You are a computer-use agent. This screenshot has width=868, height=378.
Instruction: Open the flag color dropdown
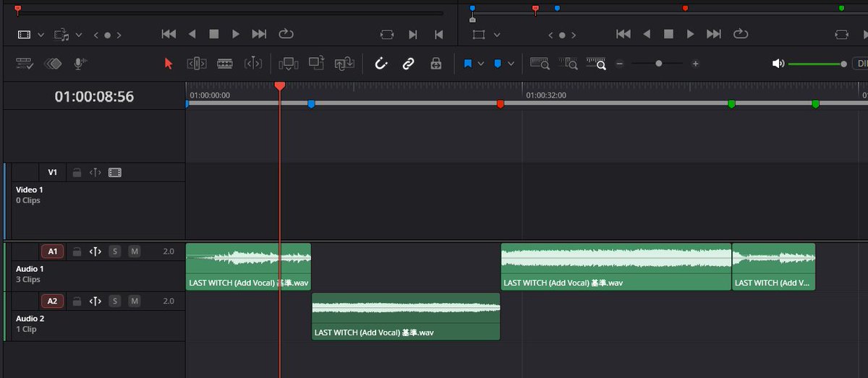[481, 64]
